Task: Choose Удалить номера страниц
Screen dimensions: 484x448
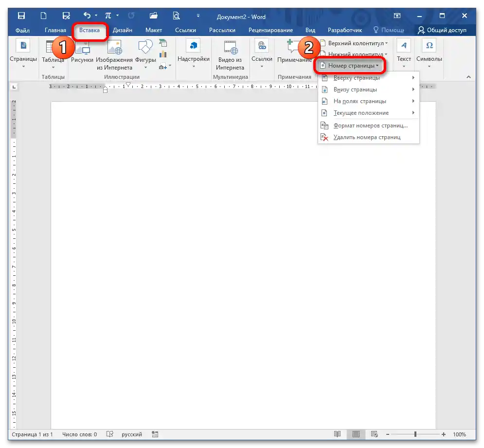Action: point(369,137)
